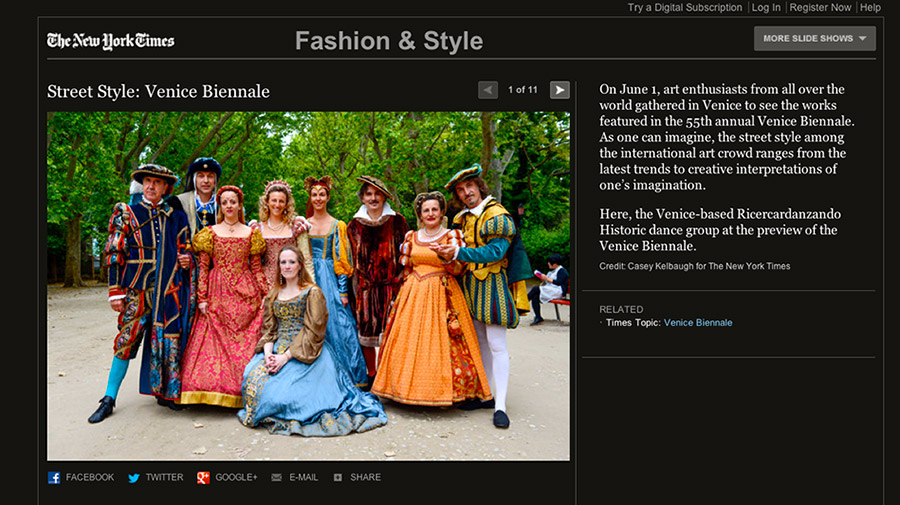This screenshot has height=505, width=900.
Task: Open the Help link
Action: (x=870, y=7)
